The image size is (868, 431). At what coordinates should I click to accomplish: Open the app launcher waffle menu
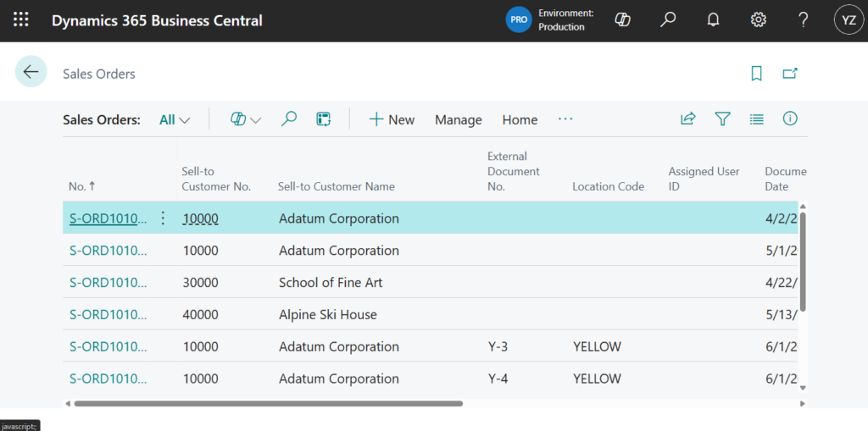tap(21, 20)
